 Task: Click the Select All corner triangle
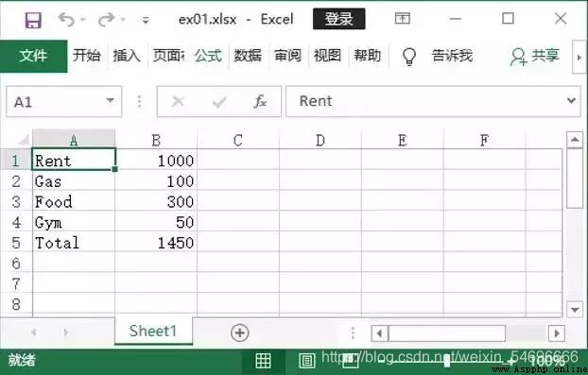24,140
